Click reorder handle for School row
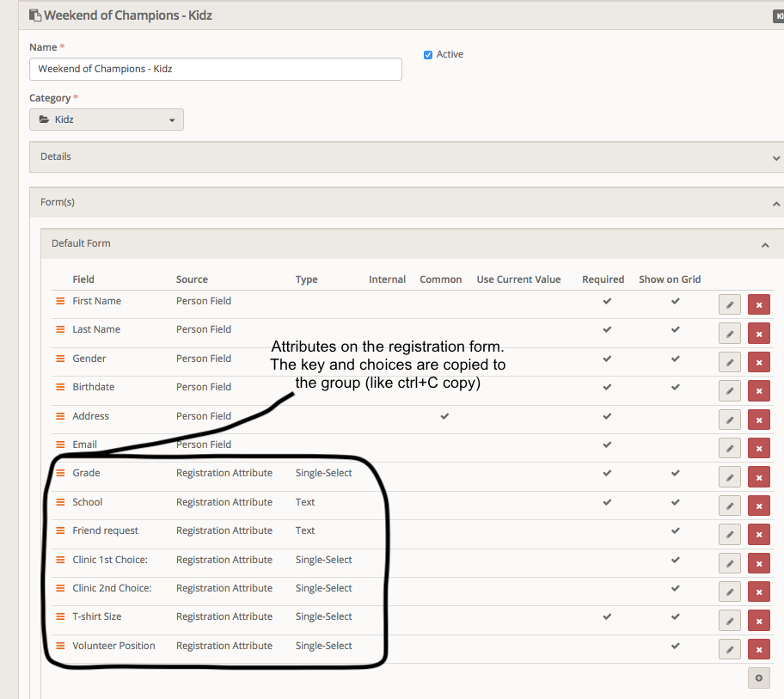The width and height of the screenshot is (784, 699). tap(61, 502)
